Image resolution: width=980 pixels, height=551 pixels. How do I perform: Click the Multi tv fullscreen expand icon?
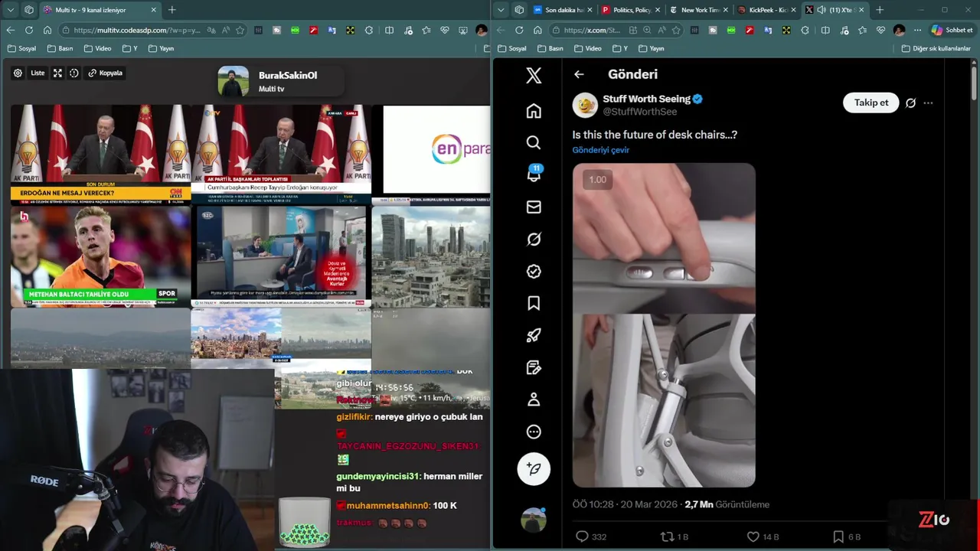pyautogui.click(x=57, y=73)
